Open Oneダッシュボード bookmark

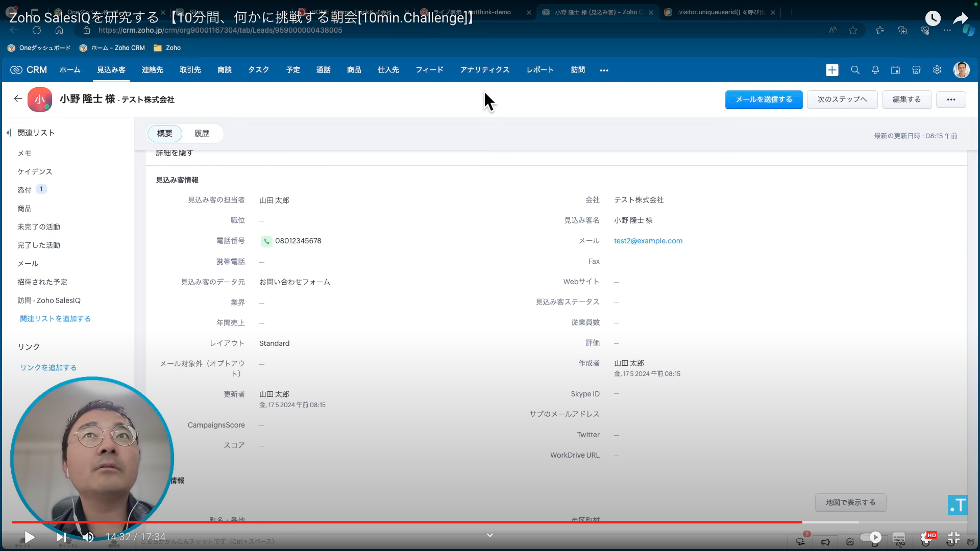point(39,48)
